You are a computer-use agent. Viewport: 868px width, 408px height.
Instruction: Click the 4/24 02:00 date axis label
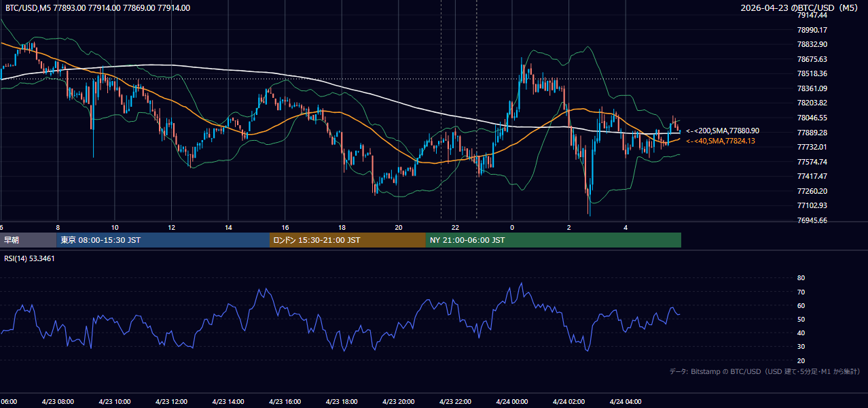568,401
